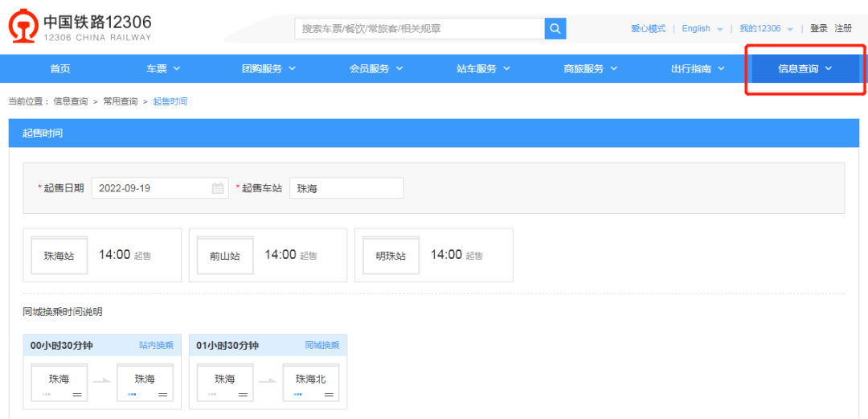Enable 爱心模式 accessibility mode
The image size is (868, 419).
pos(648,29)
